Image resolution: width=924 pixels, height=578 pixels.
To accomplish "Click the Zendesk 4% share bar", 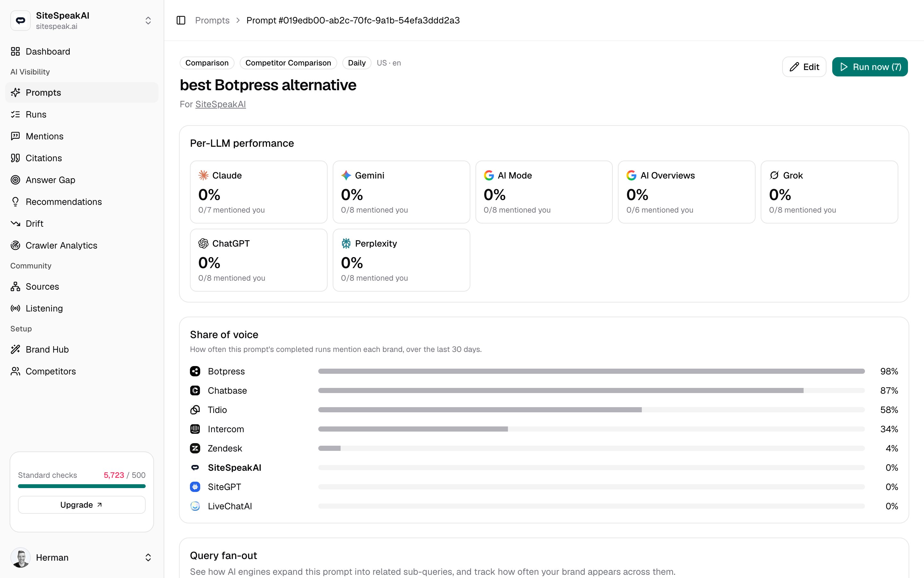I will click(x=591, y=448).
